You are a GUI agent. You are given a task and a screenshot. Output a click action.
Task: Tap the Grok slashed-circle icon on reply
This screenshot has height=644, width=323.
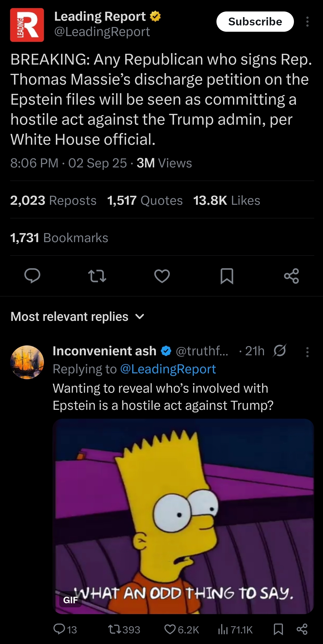pos(280,351)
